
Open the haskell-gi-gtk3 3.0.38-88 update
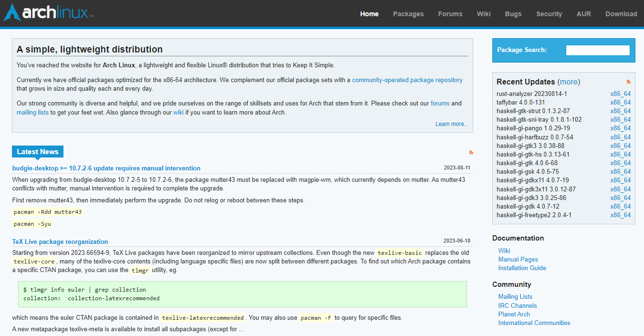pyautogui.click(x=530, y=146)
